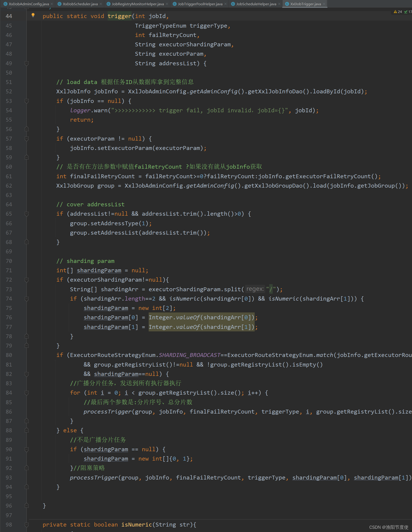
Task: Click the class icon on XxlJobScheduler.java tab
Action: 59,4
